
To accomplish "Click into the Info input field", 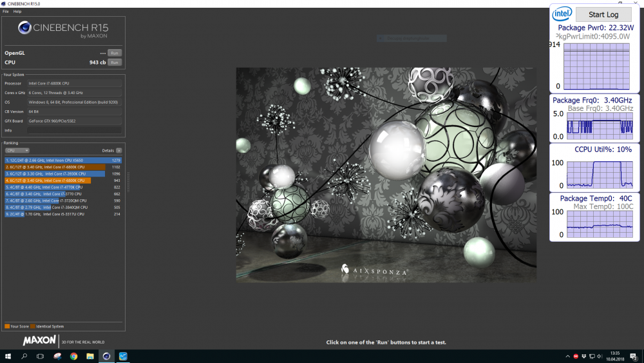I will [74, 130].
